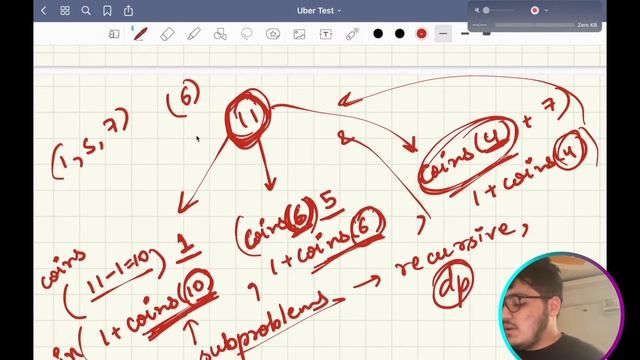Toggle the page layout sidebar icon
640x360 pixels.
[114, 34]
